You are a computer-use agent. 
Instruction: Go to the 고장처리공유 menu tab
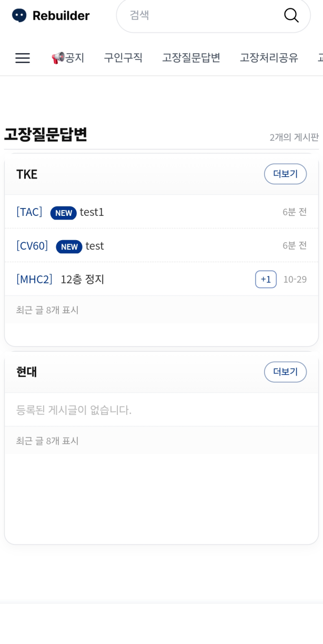(269, 58)
